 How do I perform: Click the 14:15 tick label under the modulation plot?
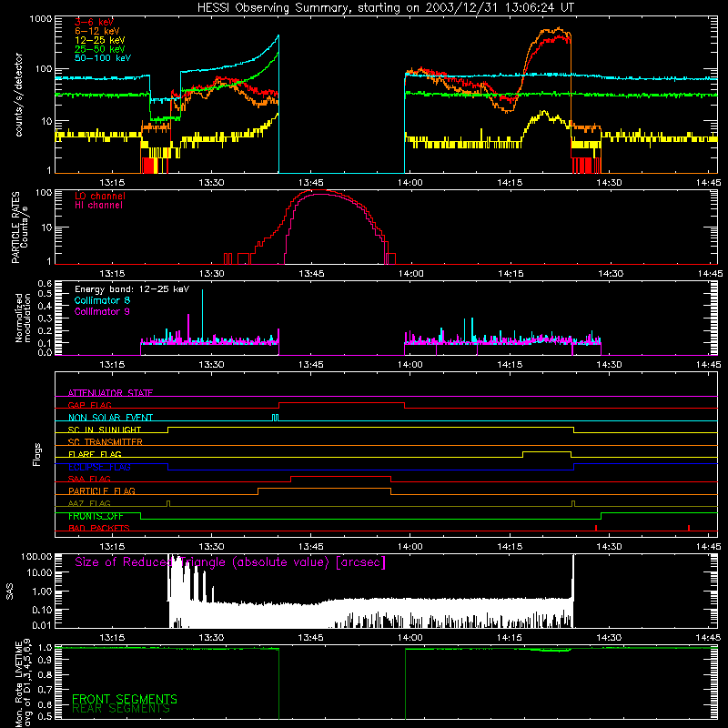click(x=510, y=365)
